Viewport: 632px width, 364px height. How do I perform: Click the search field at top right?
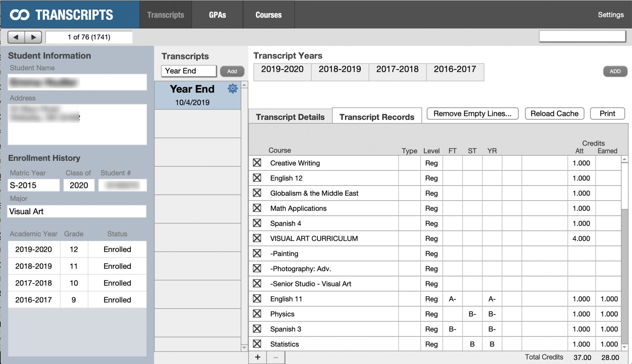coord(582,36)
